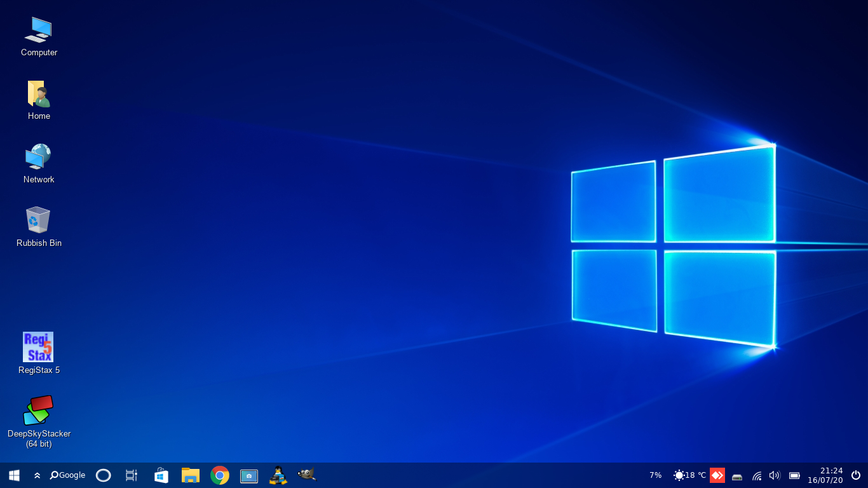Open the weather applet showing 18 °C
Image resolution: width=868 pixels, height=488 pixels.
[689, 475]
